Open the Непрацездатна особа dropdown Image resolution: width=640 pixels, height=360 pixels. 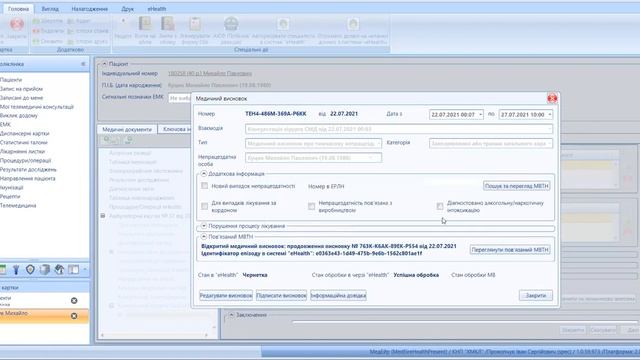(x=371, y=158)
